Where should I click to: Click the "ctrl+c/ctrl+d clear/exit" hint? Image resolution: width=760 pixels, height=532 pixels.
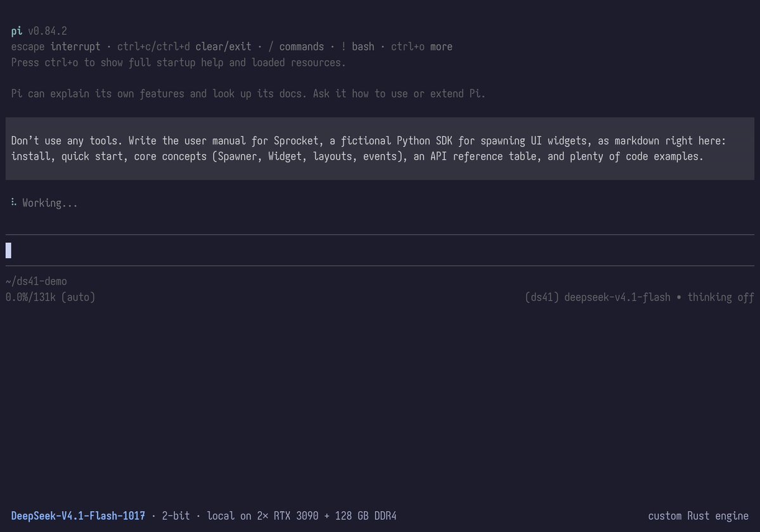pos(184,46)
